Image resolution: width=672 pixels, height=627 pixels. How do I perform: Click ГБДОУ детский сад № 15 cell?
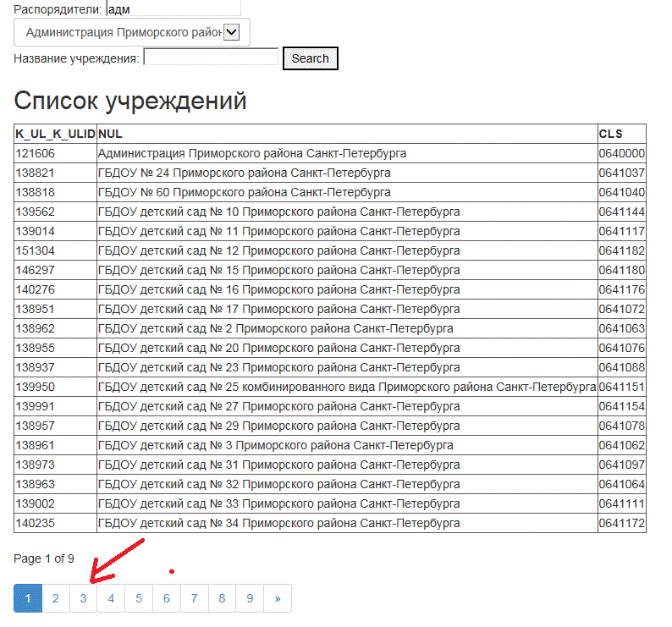point(347,270)
